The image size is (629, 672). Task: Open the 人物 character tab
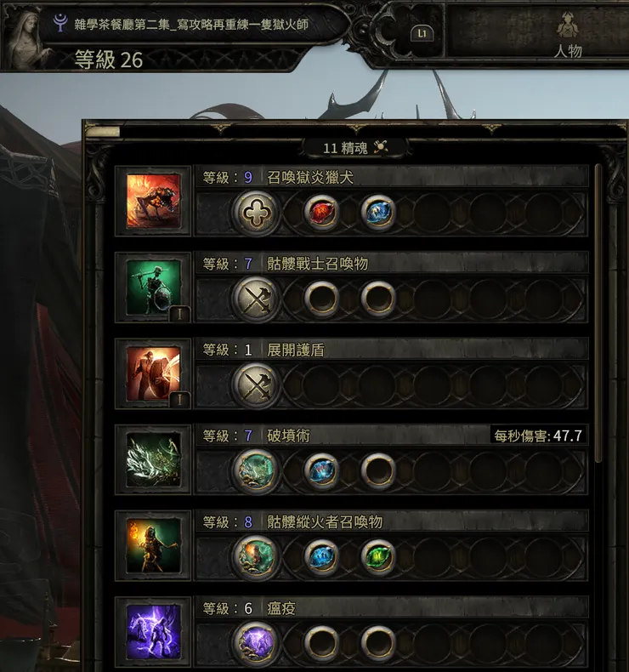click(x=568, y=35)
